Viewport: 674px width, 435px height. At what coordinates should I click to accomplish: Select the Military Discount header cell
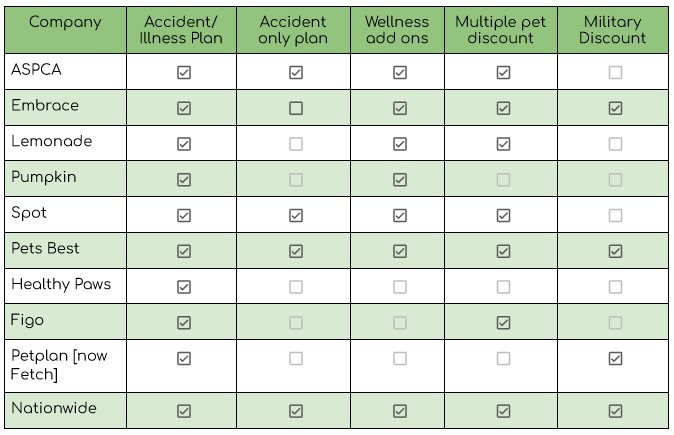pos(613,30)
